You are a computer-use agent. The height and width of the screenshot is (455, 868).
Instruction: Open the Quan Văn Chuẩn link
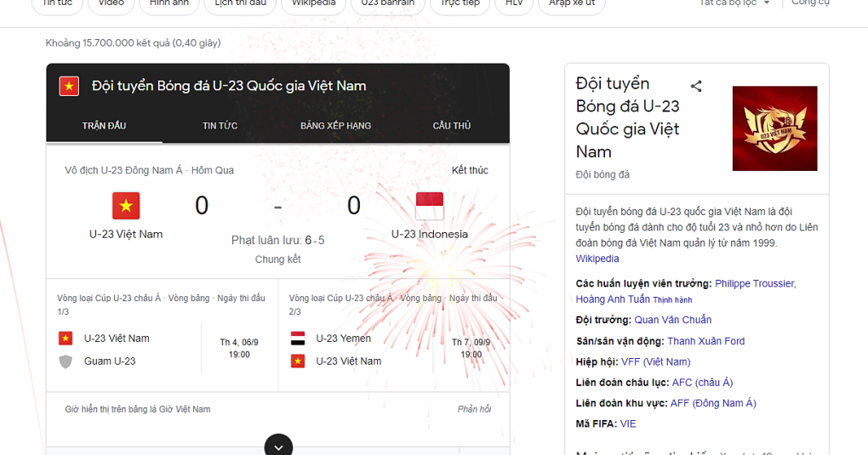672,320
